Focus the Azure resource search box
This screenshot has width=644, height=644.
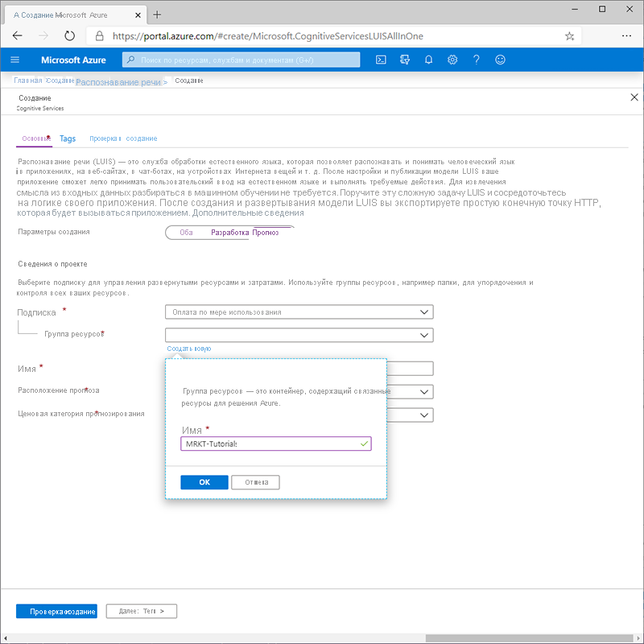pos(241,60)
